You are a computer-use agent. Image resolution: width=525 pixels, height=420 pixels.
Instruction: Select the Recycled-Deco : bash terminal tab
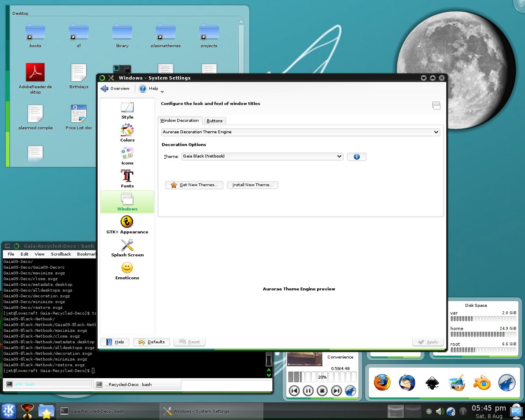click(138, 384)
